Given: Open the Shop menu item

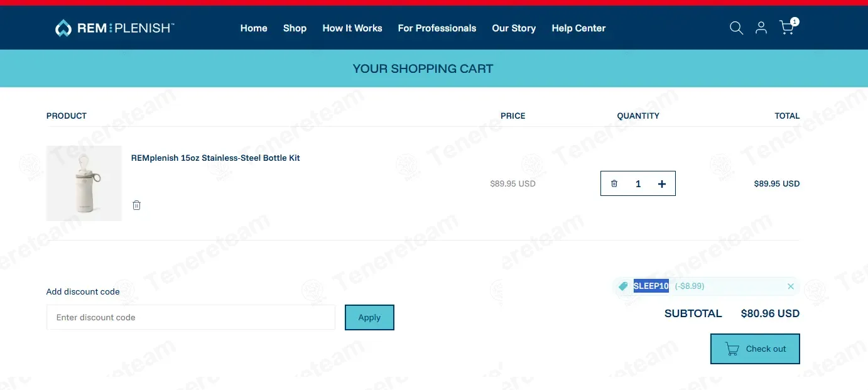Looking at the screenshot, I should 295,28.
